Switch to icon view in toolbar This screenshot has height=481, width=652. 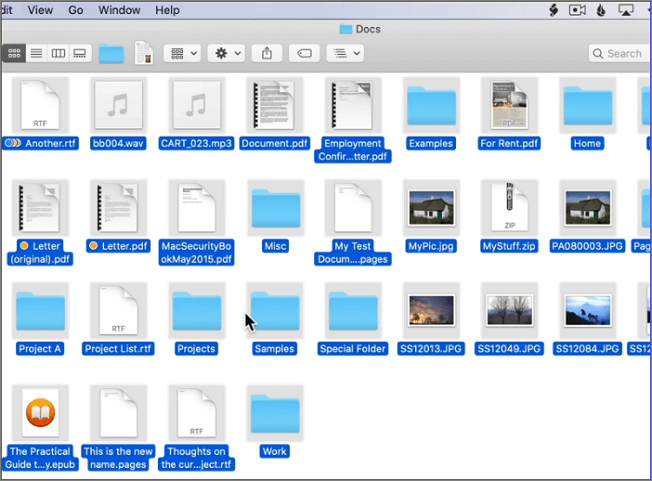(14, 53)
